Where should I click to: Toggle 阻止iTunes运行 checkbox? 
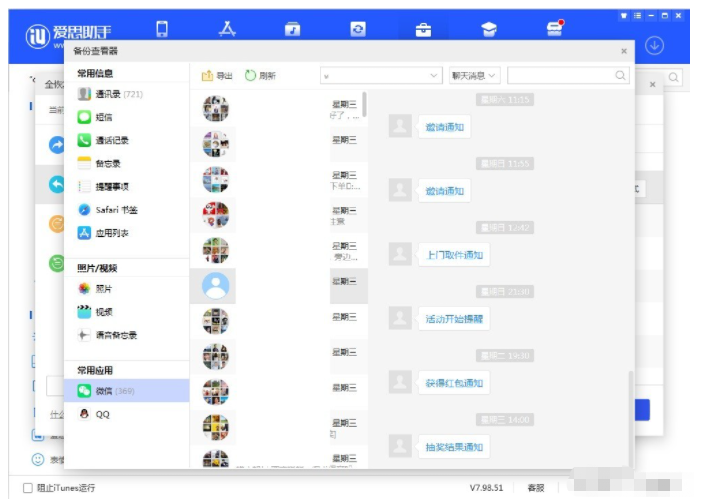[28, 488]
